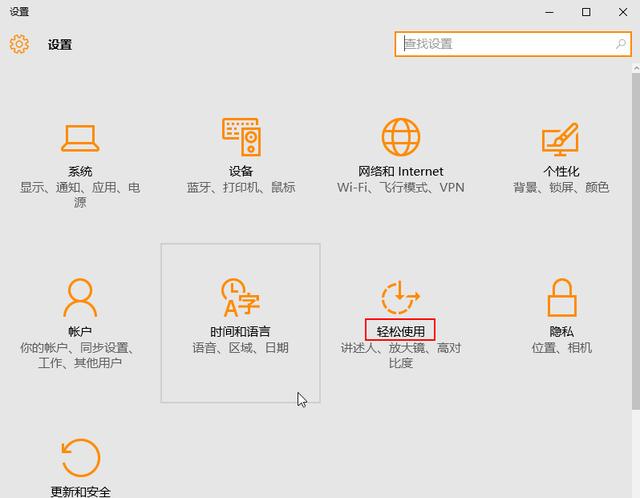This screenshot has height=498, width=640.
Task: Click the description 语音、区域、日期
Action: pos(240,348)
